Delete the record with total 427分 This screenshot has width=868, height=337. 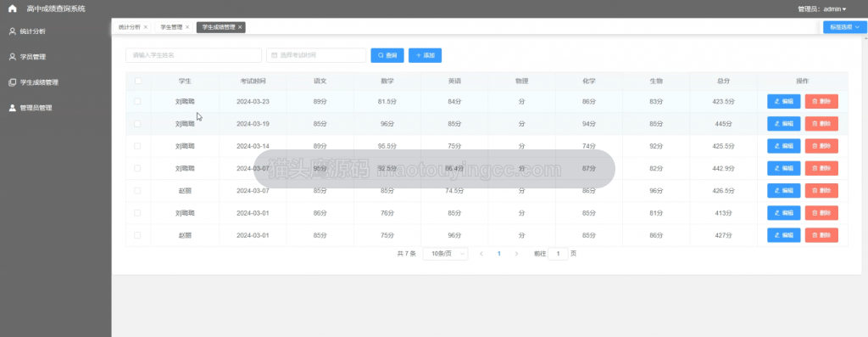click(x=821, y=235)
